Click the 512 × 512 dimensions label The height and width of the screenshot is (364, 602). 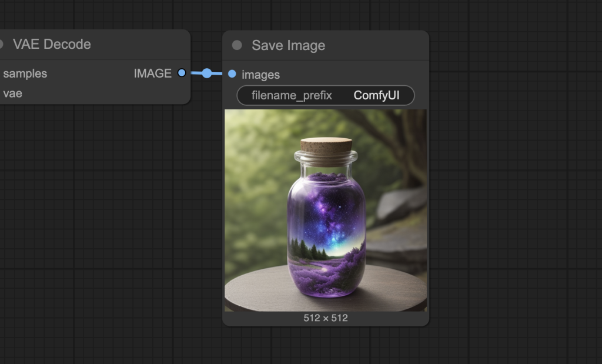326,318
